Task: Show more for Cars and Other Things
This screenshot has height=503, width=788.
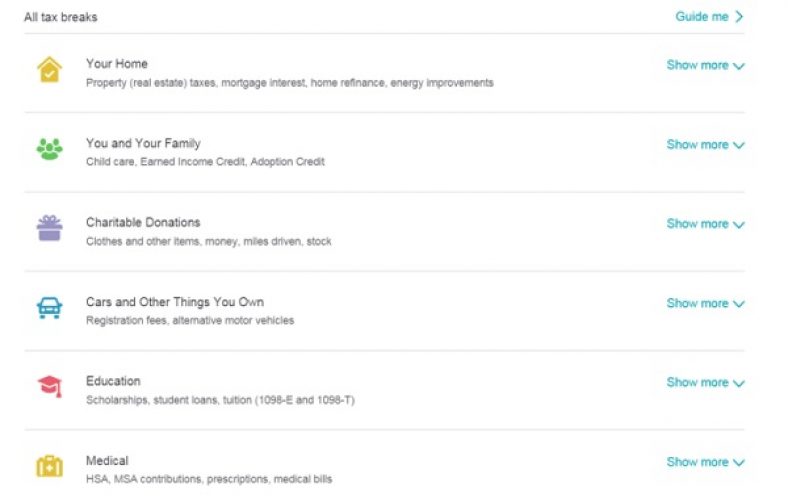Action: pos(705,303)
